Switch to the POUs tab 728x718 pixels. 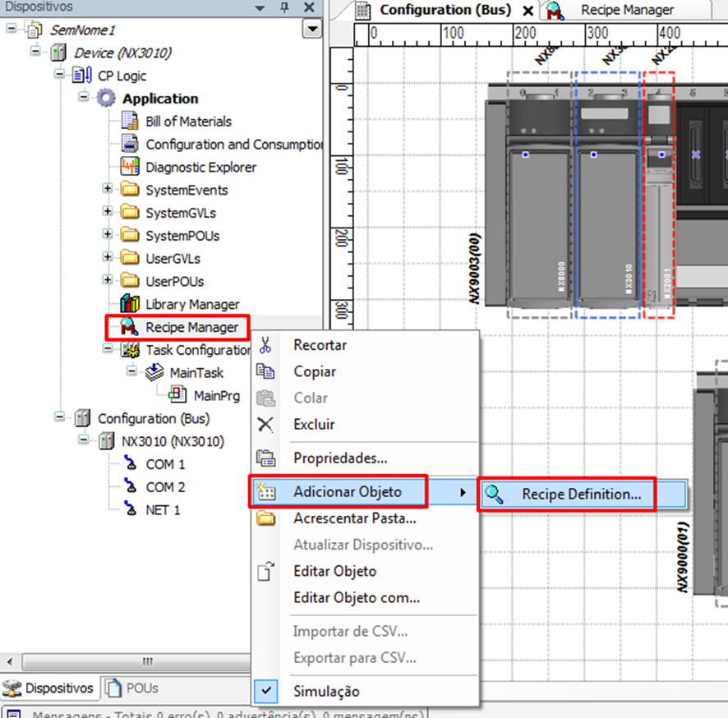click(x=132, y=688)
